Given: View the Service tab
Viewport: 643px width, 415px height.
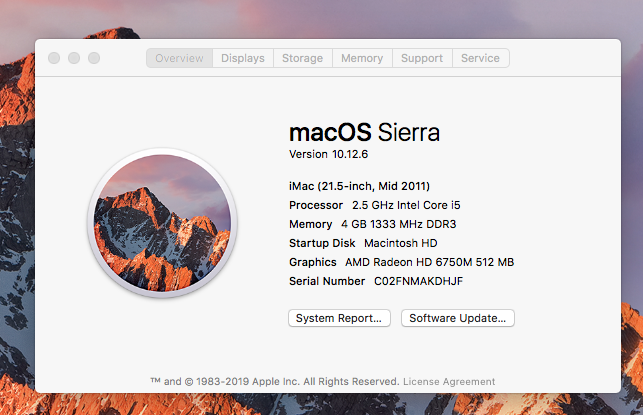Looking at the screenshot, I should pos(481,58).
